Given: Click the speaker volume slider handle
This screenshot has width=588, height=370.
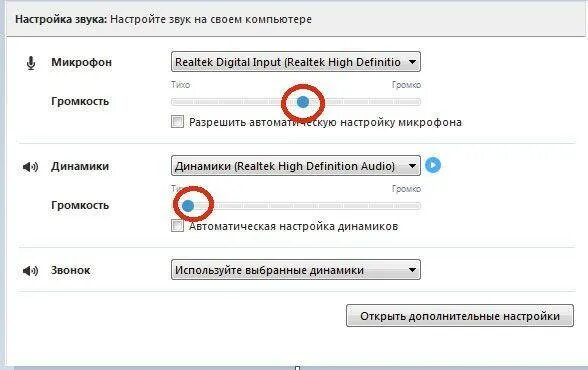Looking at the screenshot, I should point(188,205).
